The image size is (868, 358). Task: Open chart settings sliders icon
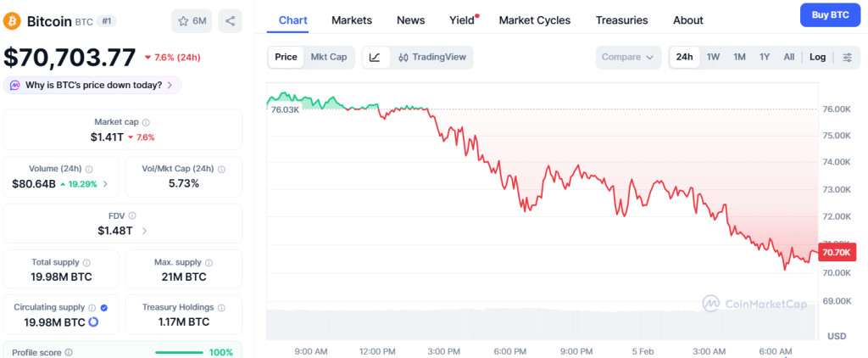pos(848,57)
